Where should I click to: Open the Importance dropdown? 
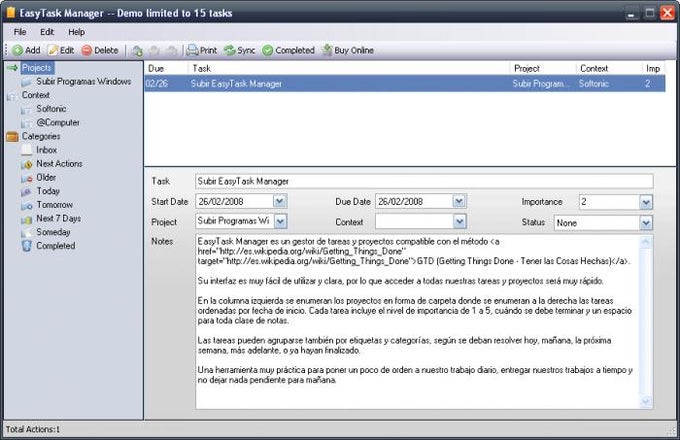coord(646,202)
